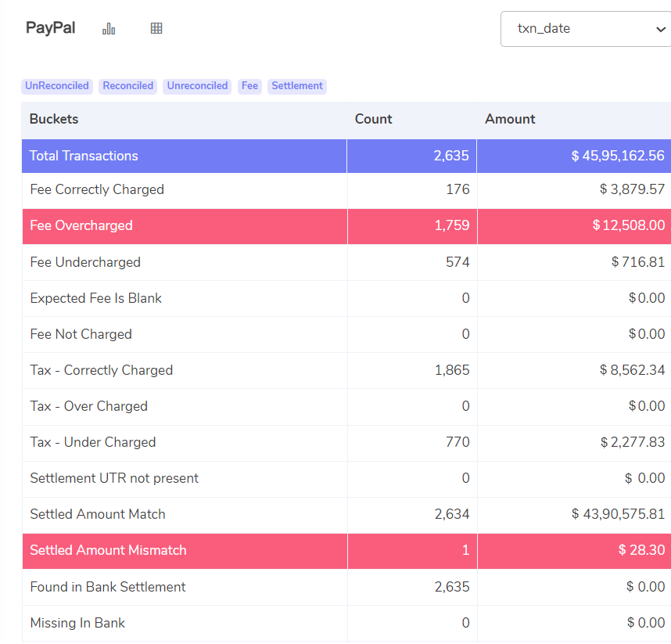Toggle the Reconciled filter chip
Image resolution: width=671 pixels, height=644 pixels.
click(x=127, y=86)
